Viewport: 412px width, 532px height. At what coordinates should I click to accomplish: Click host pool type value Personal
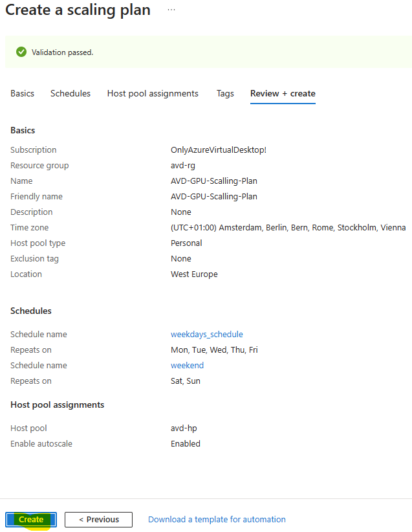click(x=186, y=243)
